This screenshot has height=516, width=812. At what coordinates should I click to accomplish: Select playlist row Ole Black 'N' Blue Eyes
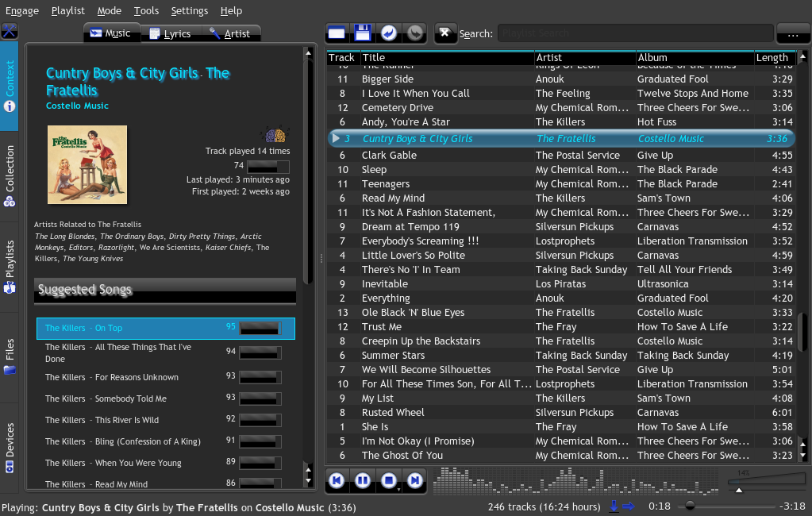point(561,313)
